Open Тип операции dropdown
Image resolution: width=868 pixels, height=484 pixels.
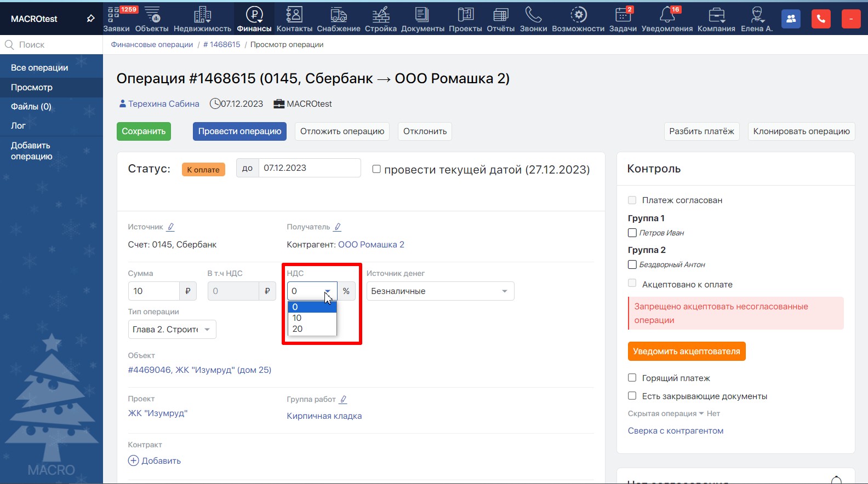[172, 330]
